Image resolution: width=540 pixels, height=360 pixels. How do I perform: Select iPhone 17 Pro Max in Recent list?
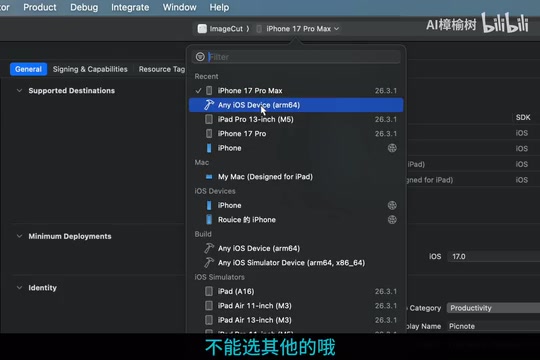(296, 91)
